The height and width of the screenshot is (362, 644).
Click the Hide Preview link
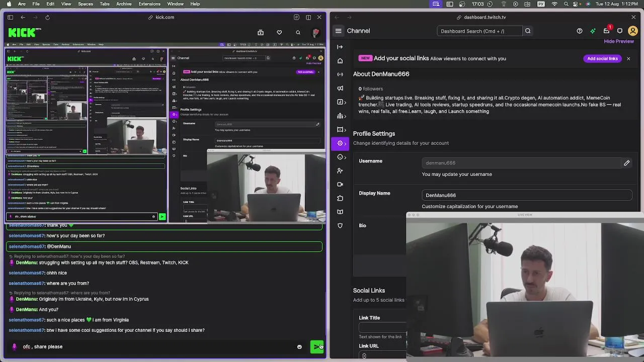coord(619,41)
